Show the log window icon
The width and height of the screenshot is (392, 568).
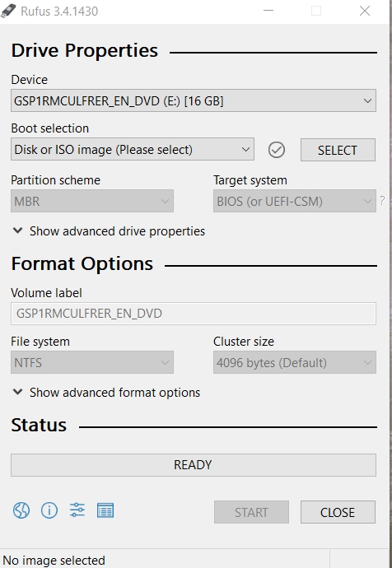coord(105,510)
